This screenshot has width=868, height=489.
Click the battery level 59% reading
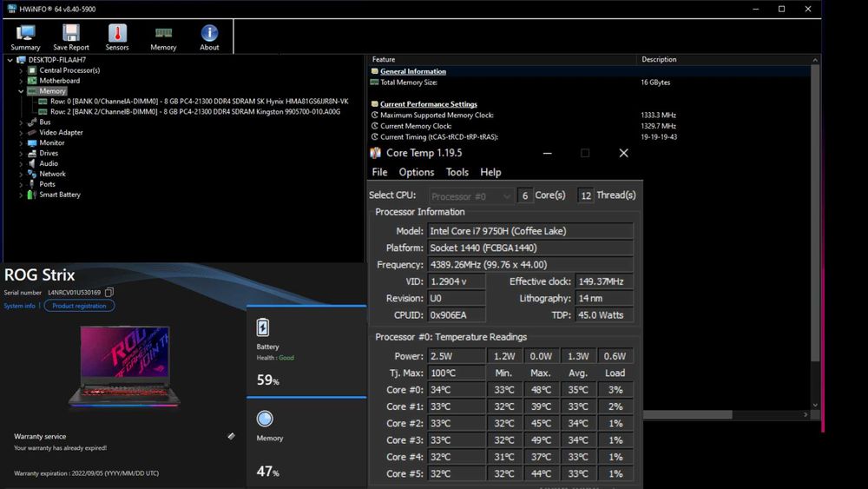(x=268, y=380)
